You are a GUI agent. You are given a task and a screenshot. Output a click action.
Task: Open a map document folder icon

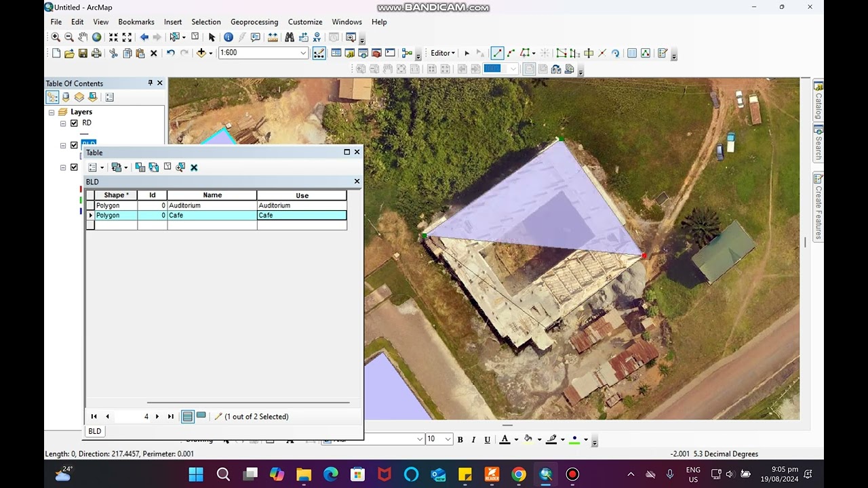pyautogui.click(x=69, y=53)
